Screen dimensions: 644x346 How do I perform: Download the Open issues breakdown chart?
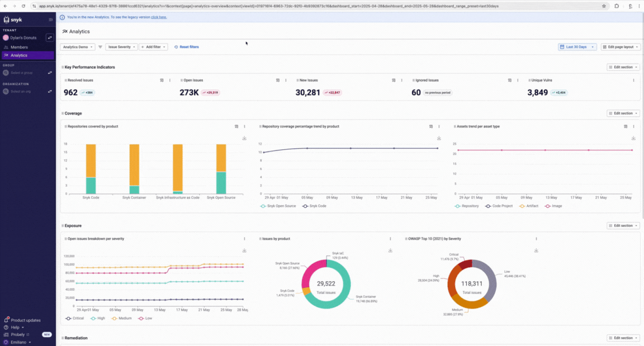[244, 250]
